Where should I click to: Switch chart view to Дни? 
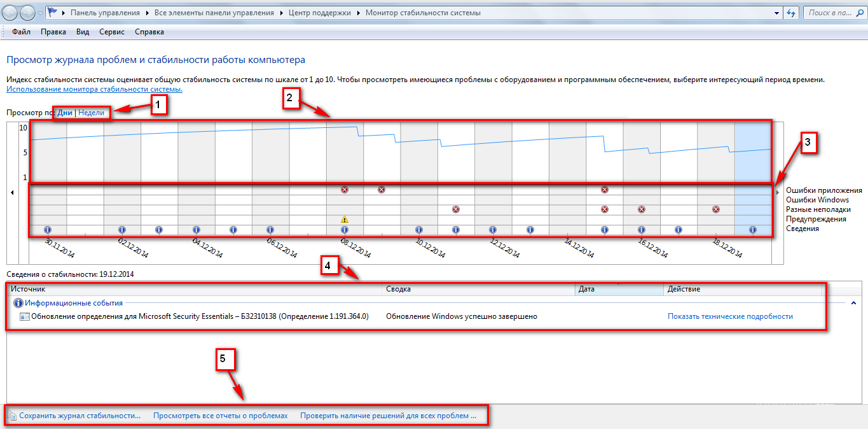[65, 113]
